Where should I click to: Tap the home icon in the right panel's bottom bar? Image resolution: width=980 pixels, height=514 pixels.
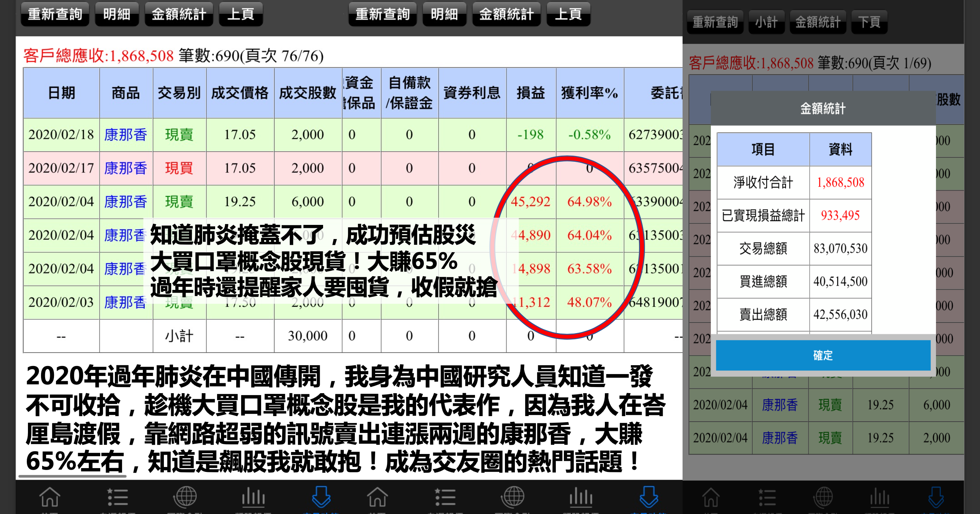click(711, 498)
